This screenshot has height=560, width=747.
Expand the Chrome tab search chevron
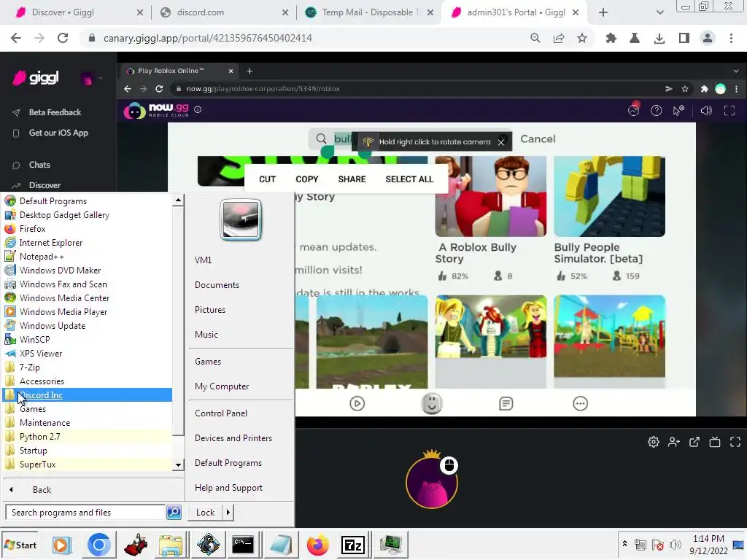659,12
